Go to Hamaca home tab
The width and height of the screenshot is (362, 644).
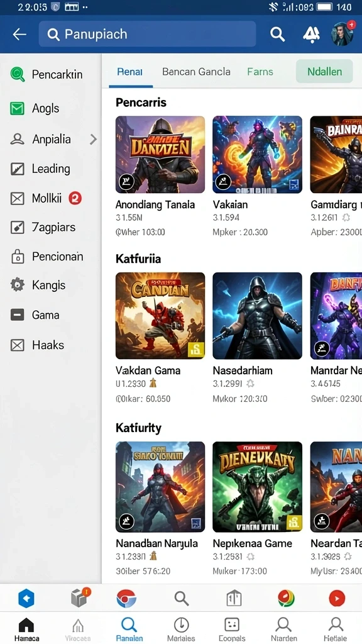pyautogui.click(x=26, y=630)
